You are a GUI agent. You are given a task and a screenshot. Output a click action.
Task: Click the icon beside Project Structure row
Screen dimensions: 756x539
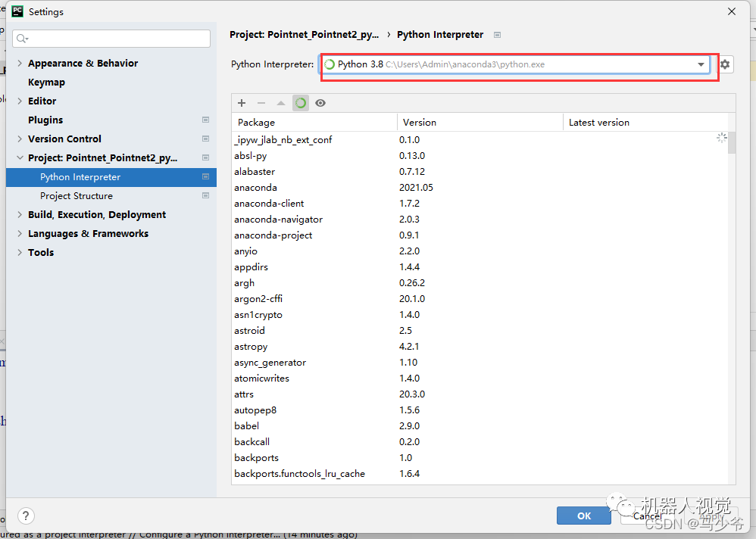(x=205, y=195)
